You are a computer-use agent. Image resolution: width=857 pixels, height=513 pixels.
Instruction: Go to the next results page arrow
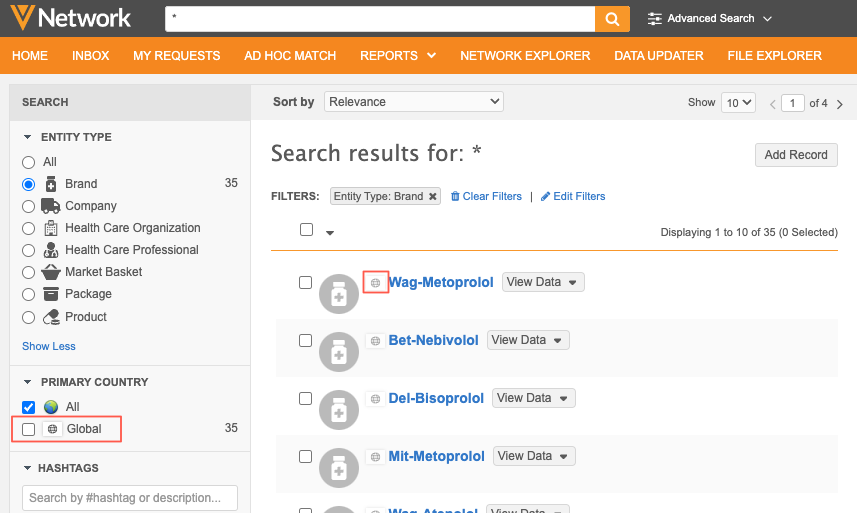[840, 104]
